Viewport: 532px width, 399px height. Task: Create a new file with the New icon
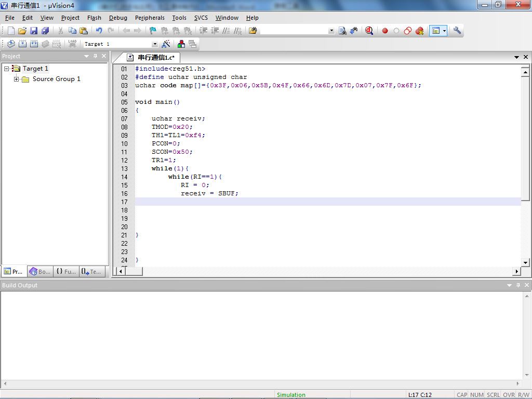click(x=11, y=31)
